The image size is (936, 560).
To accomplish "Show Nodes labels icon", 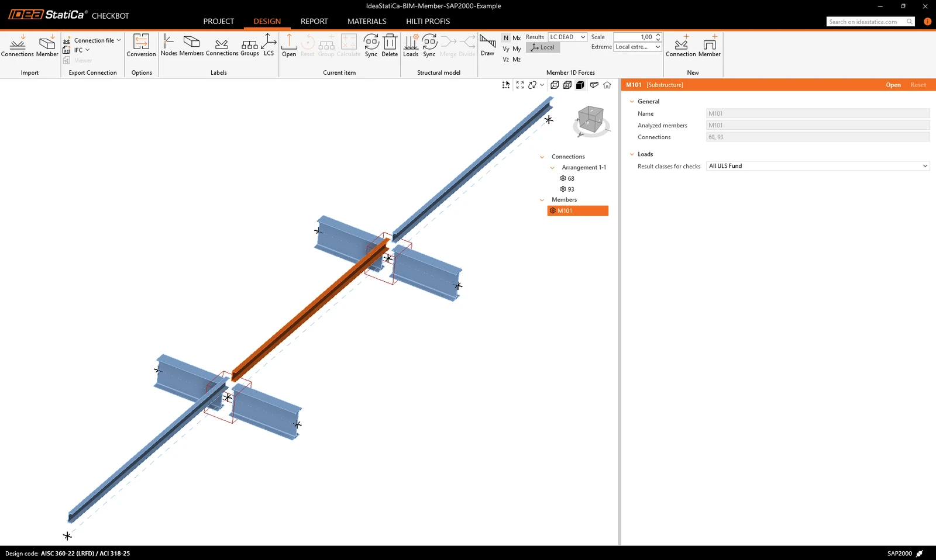I will [169, 46].
